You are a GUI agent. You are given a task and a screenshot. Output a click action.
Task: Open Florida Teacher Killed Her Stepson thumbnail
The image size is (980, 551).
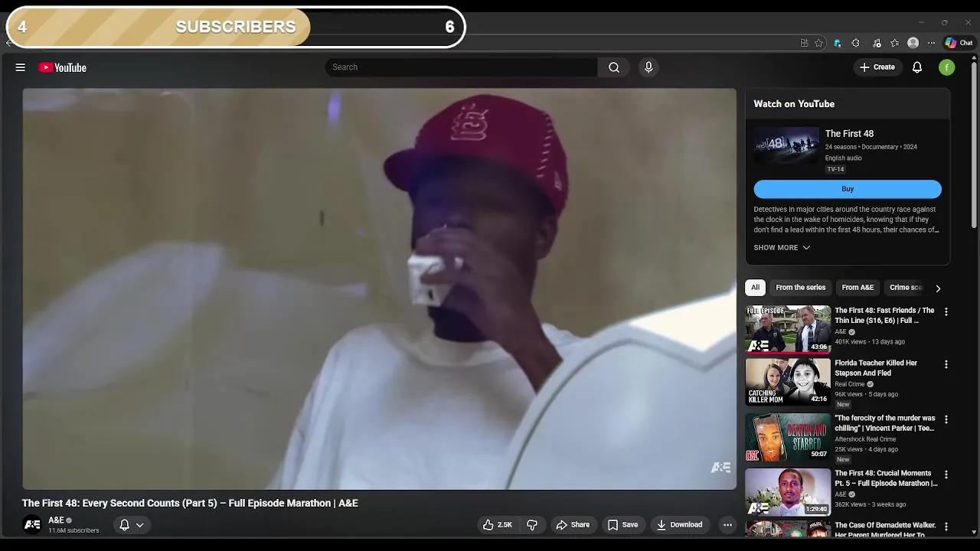click(788, 381)
